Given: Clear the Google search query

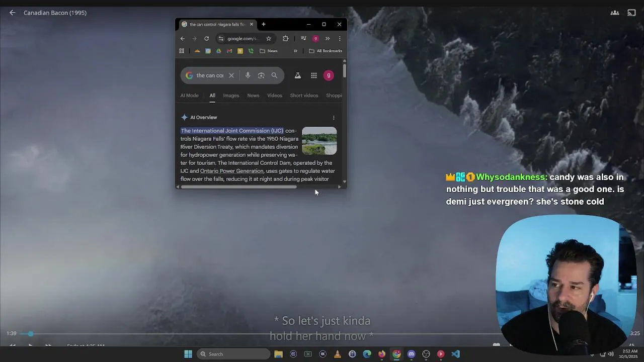Looking at the screenshot, I should tap(231, 75).
